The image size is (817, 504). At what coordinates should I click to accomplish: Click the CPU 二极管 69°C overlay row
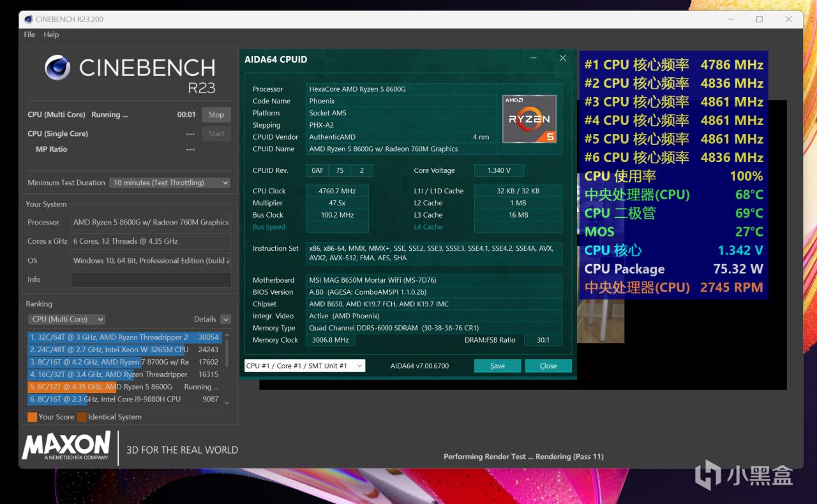pyautogui.click(x=674, y=213)
